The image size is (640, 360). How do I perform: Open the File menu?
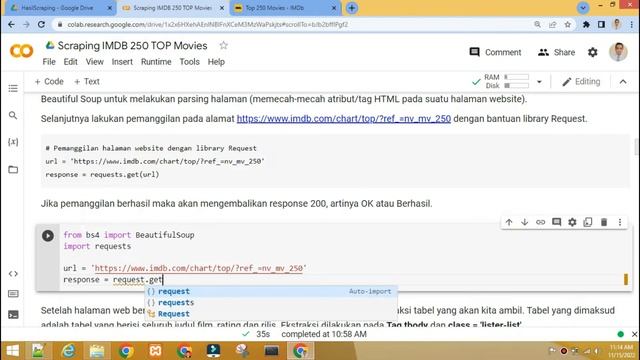(x=49, y=62)
